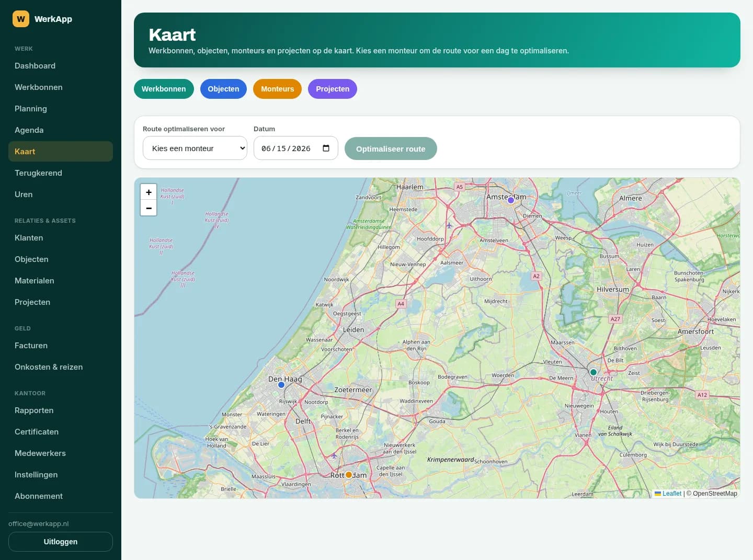753x560 pixels.
Task: Open the 'Kies een monteur' dropdown
Action: pos(195,148)
